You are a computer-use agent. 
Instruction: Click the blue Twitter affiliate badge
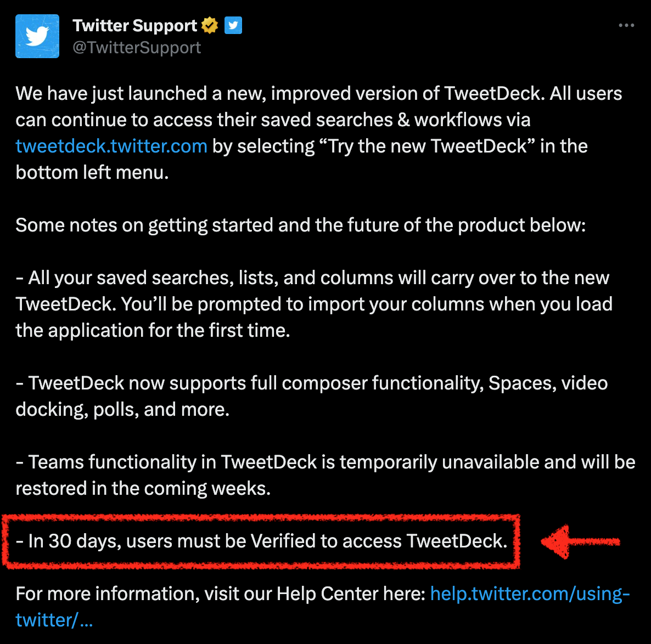click(x=233, y=25)
